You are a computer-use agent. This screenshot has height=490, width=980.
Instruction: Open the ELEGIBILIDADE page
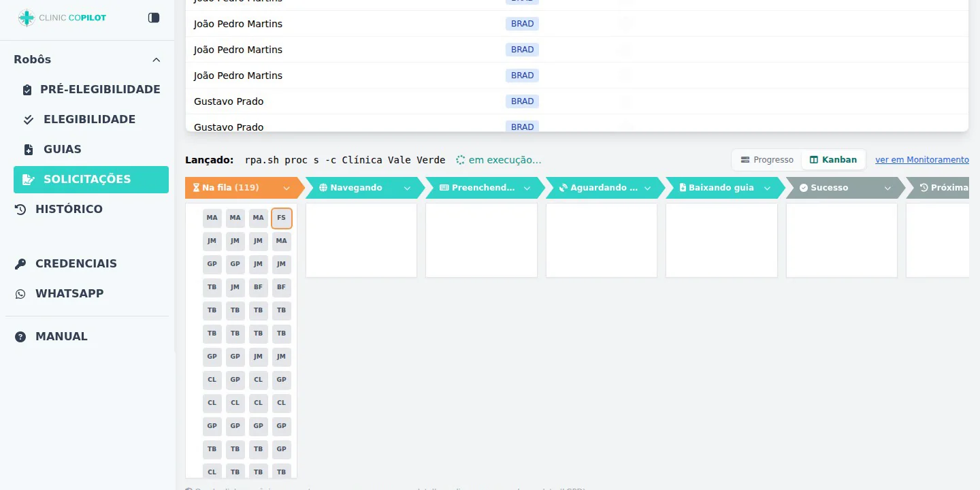91,120
